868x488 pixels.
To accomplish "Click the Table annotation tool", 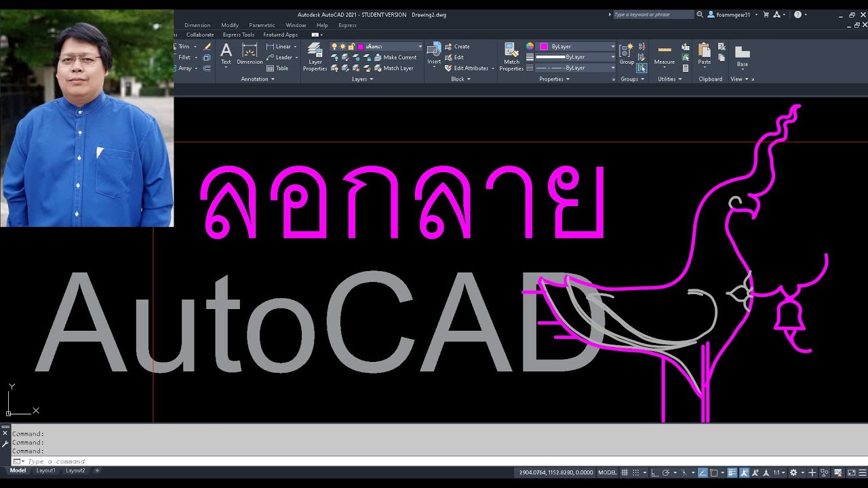I will [x=277, y=68].
